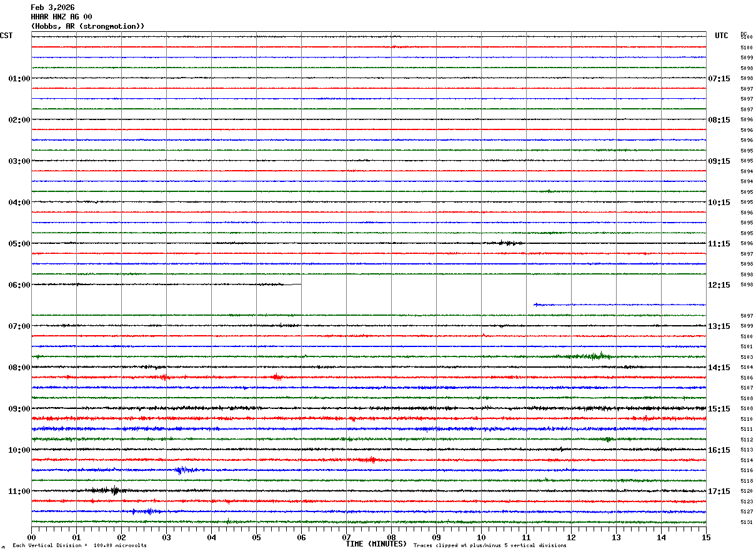The width and height of the screenshot is (756, 554).
Task: Click the DC offset value '5116'
Action: coord(747,471)
